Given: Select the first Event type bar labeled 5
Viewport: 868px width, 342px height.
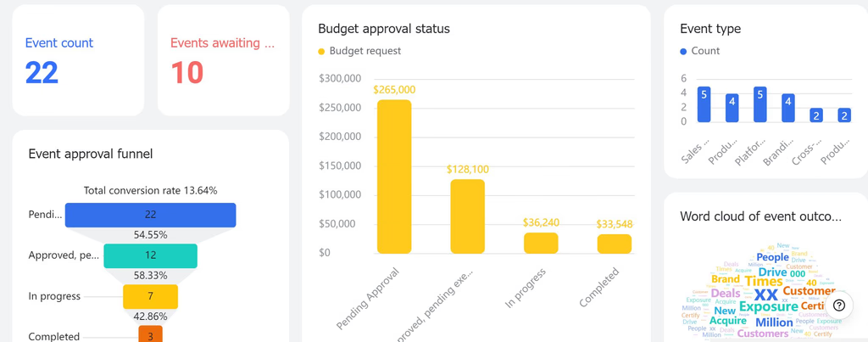Looking at the screenshot, I should (x=704, y=104).
